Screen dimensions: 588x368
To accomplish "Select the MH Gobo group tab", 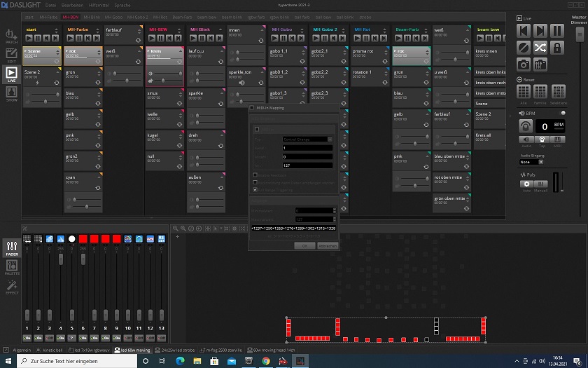I will 113,18.
